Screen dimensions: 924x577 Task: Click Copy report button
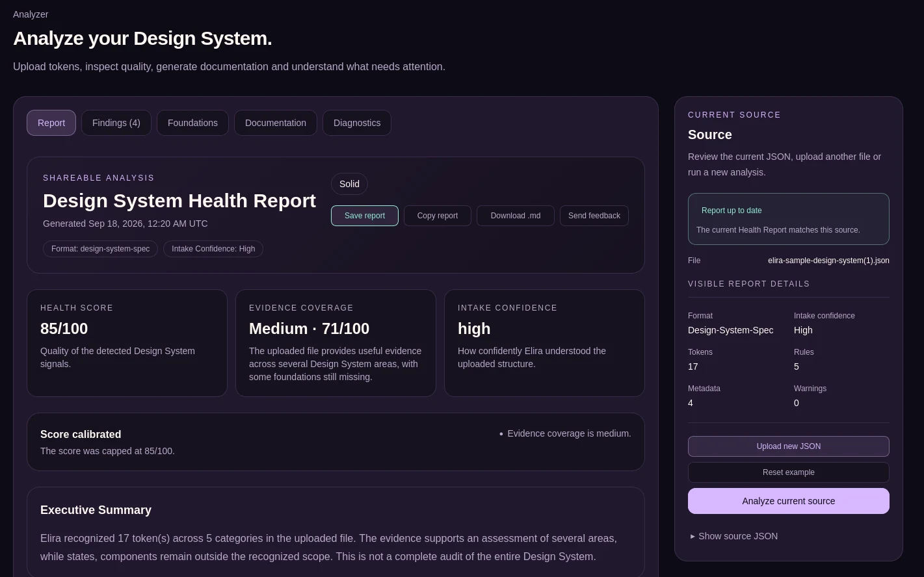(x=438, y=216)
